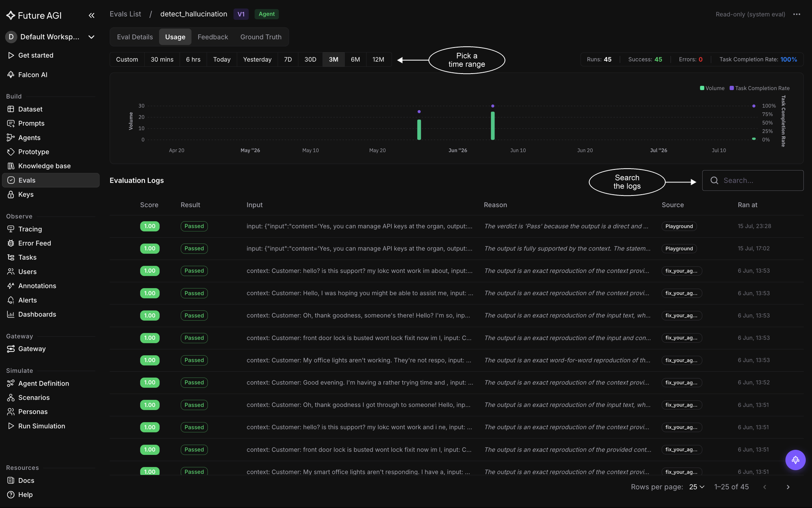Go to next page of logs
This screenshot has height=508, width=812.
(788, 487)
